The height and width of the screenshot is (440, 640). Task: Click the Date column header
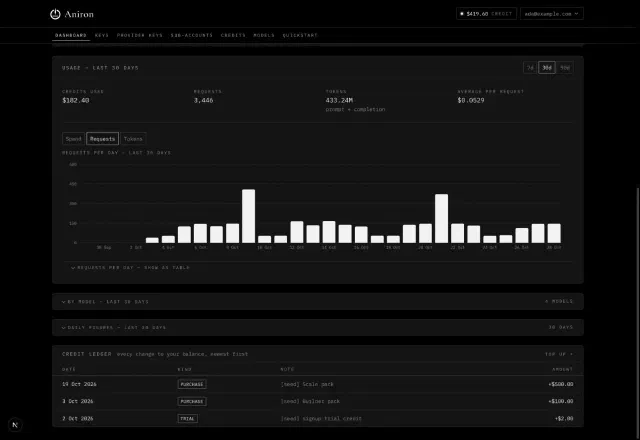pos(69,369)
